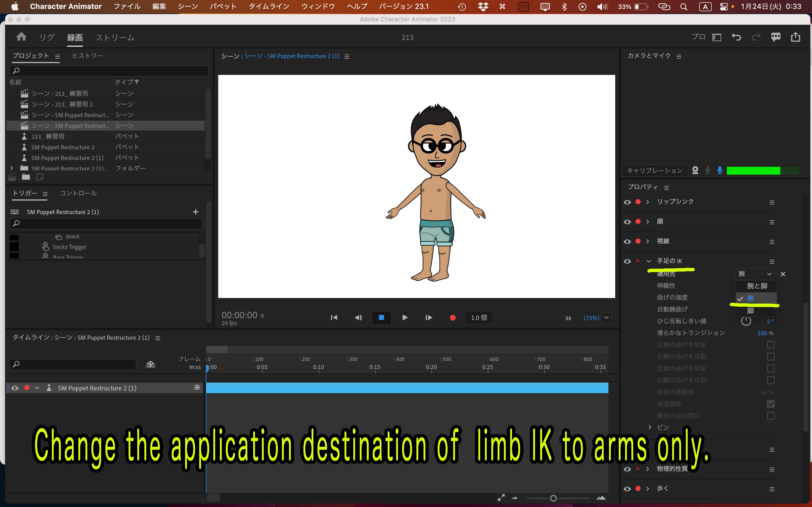Image resolution: width=812 pixels, height=507 pixels.
Task: Click the キャリブレーション button
Action: [655, 170]
